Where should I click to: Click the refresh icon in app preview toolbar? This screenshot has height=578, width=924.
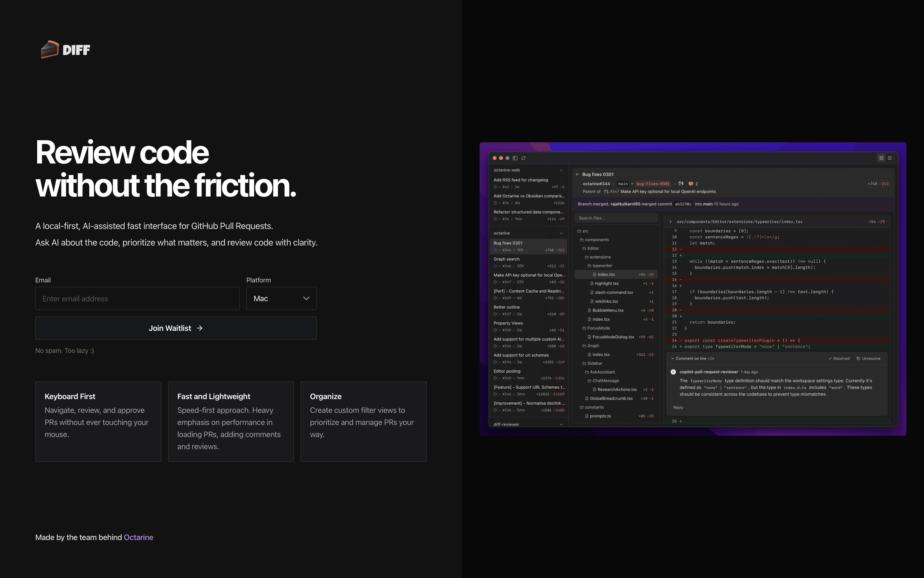[524, 158]
